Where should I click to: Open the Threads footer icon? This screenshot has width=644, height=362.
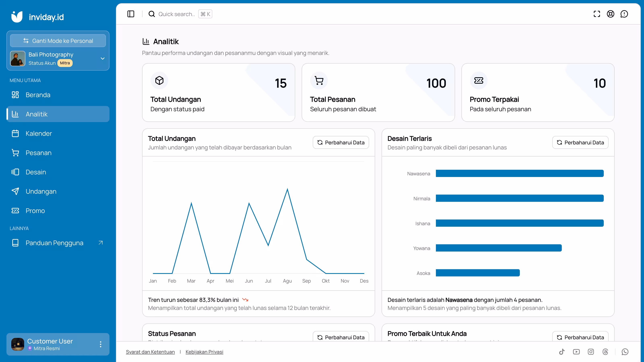(x=605, y=352)
